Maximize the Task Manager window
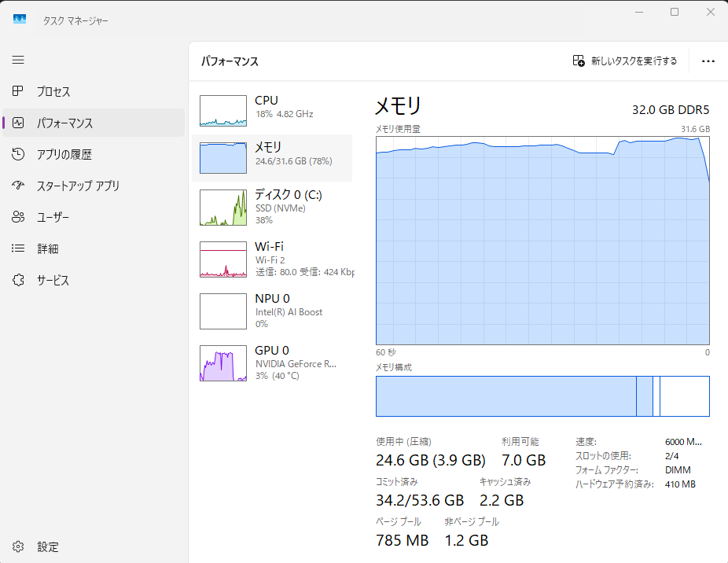Image resolution: width=728 pixels, height=563 pixels. [675, 12]
